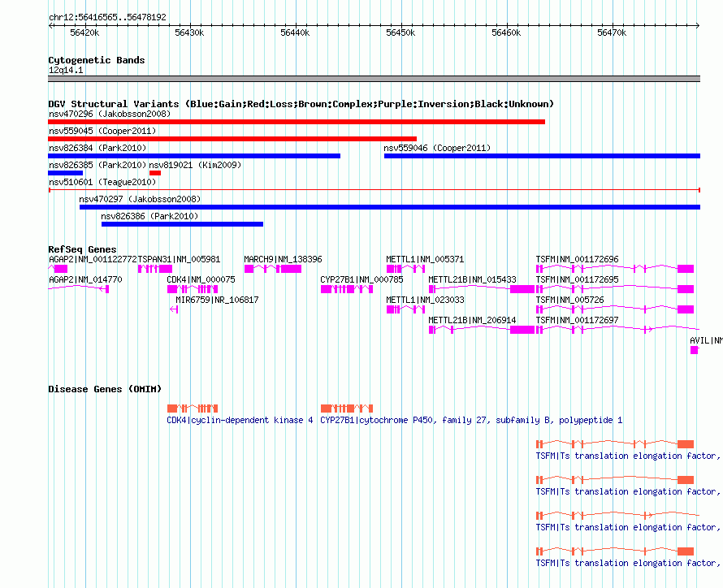Click the METTL21B|NM_015433 transcript label
The width and height of the screenshot is (723, 588).
[x=473, y=279]
